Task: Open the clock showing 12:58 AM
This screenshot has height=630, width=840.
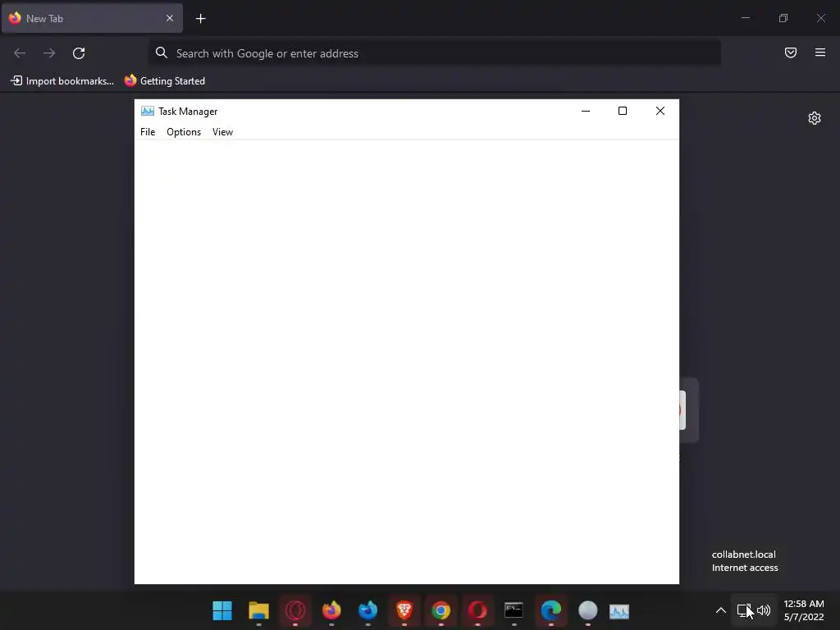Action: click(x=804, y=610)
